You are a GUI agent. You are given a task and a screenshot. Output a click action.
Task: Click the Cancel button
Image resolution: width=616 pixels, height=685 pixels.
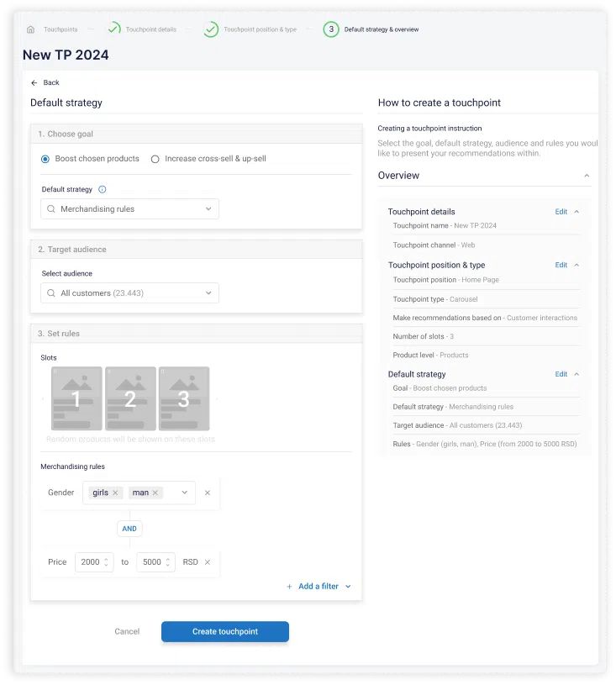(x=127, y=632)
